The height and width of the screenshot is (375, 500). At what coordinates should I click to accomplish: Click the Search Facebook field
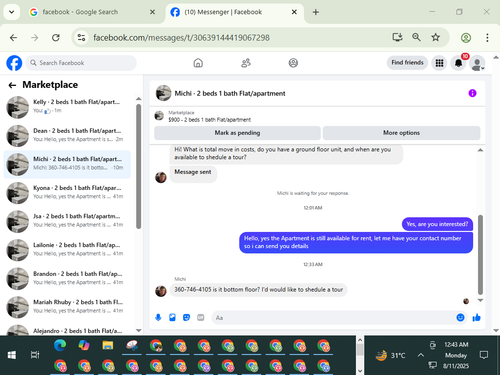[x=81, y=63]
